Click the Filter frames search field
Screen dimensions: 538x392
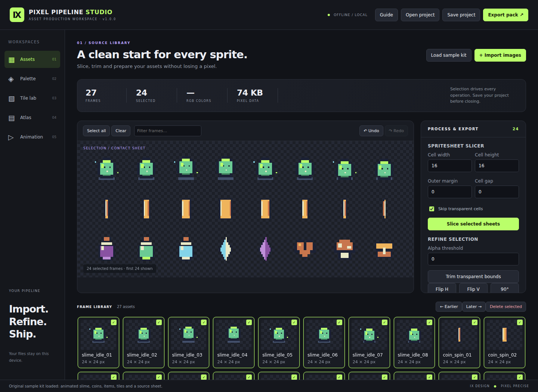pos(167,131)
